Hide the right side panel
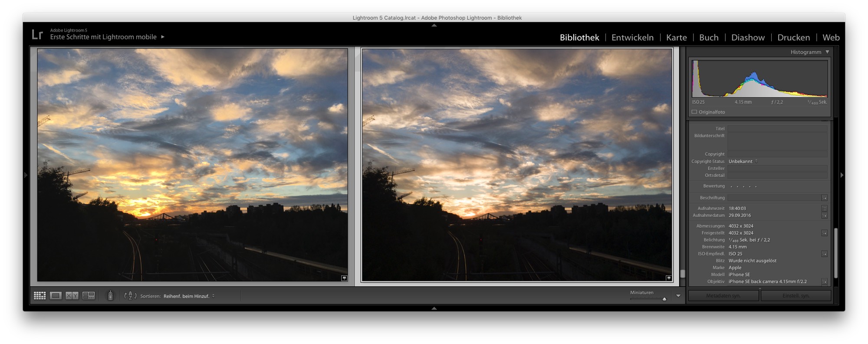The width and height of the screenshot is (868, 344). pos(842,175)
